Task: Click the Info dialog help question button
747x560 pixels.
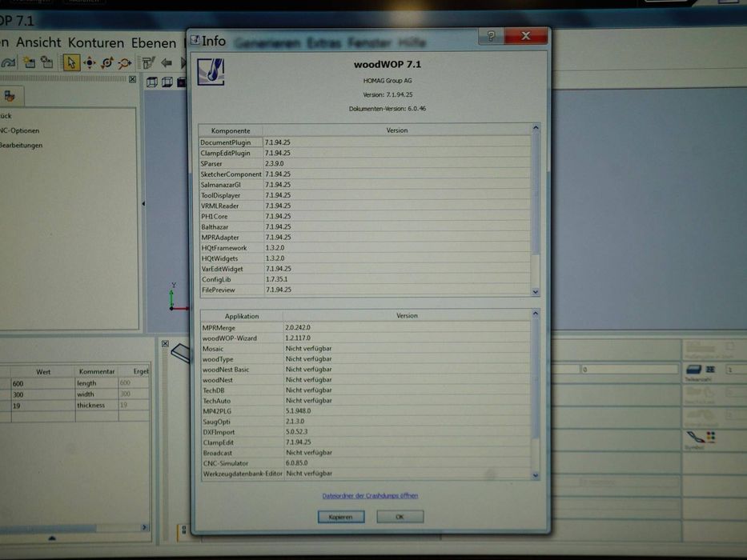Action: point(491,36)
